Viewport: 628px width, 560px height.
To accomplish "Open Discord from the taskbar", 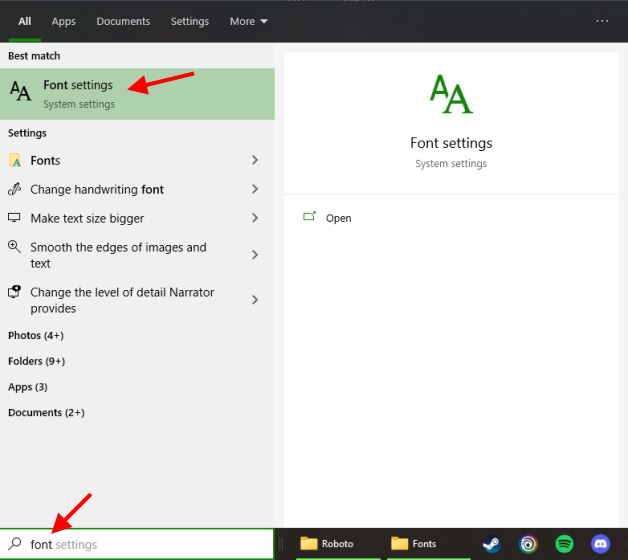I will coord(600,544).
